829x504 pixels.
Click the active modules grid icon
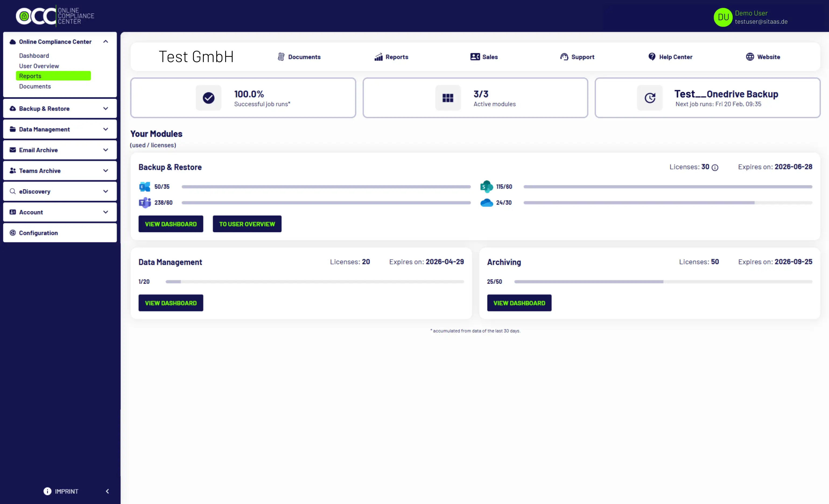tap(447, 98)
